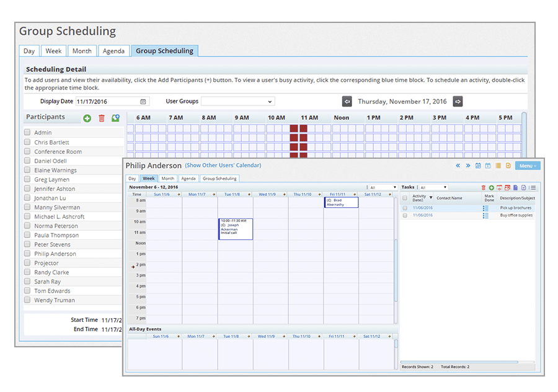Open the User Groups dropdown
Viewport: 558px width, 392px height.
[237, 102]
